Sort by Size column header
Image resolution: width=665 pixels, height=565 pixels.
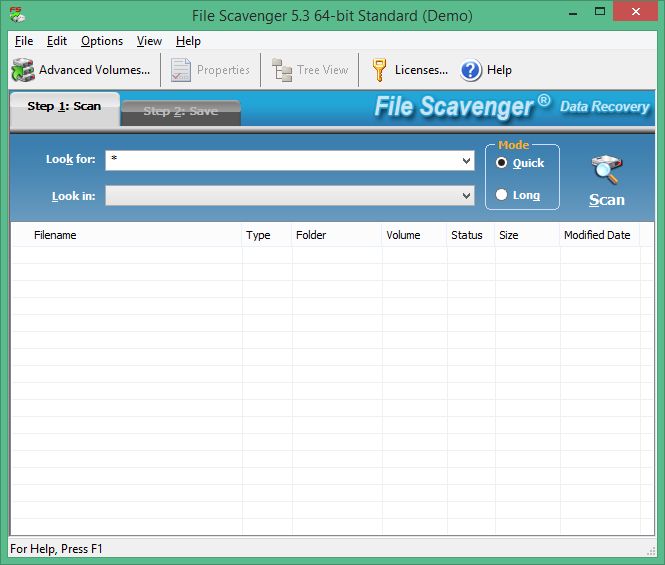coord(527,235)
